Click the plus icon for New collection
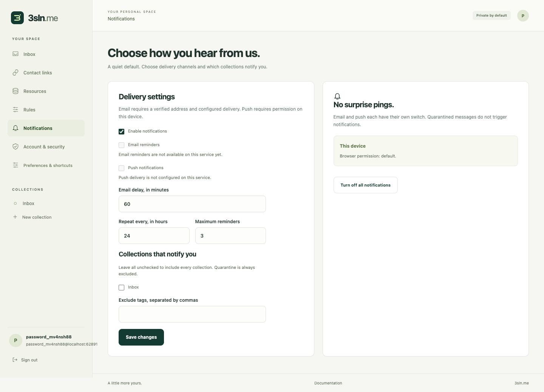Image resolution: width=544 pixels, height=392 pixels. (x=15, y=217)
